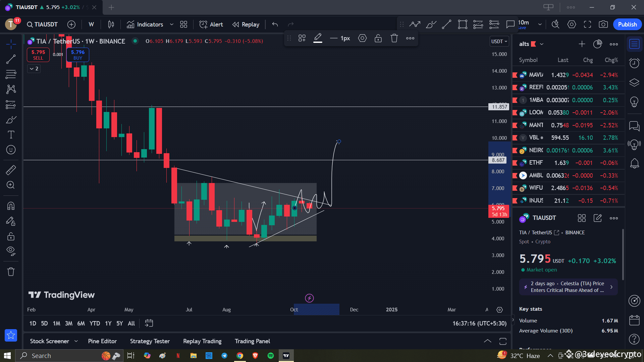Select the Text annotation tool

(11, 134)
